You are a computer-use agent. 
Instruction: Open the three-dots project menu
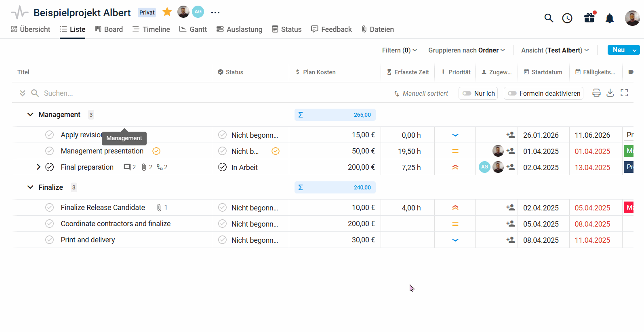pyautogui.click(x=215, y=13)
